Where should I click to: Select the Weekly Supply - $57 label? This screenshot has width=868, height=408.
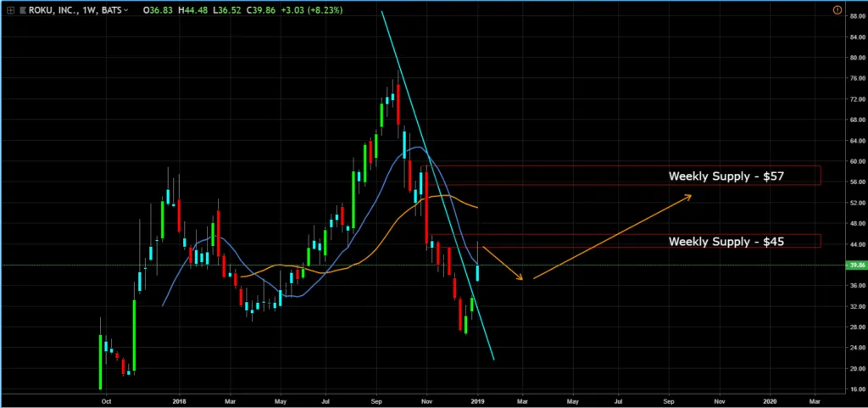pos(726,176)
